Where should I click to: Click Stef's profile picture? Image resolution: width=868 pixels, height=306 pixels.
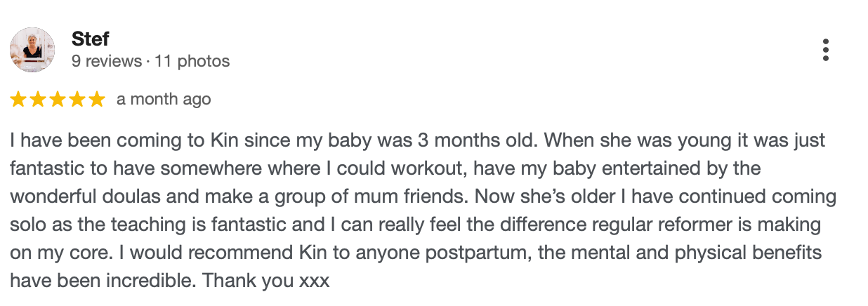[32, 50]
